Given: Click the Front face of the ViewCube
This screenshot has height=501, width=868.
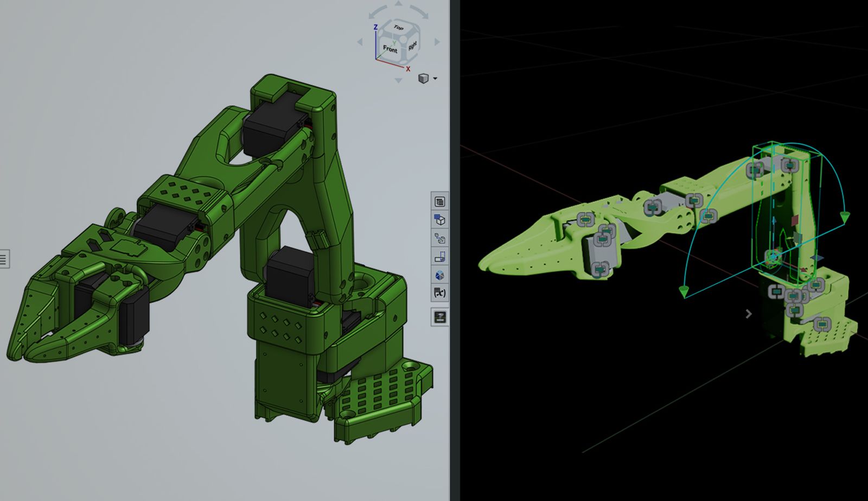Looking at the screenshot, I should pyautogui.click(x=391, y=49).
